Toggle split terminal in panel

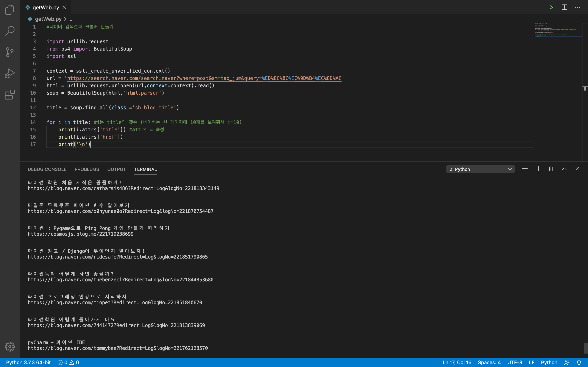tap(538, 169)
